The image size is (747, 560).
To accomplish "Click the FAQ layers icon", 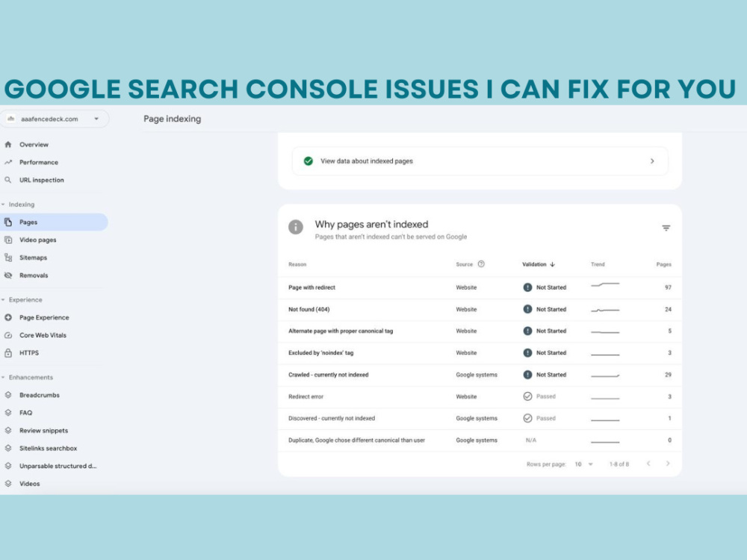I will 8,413.
